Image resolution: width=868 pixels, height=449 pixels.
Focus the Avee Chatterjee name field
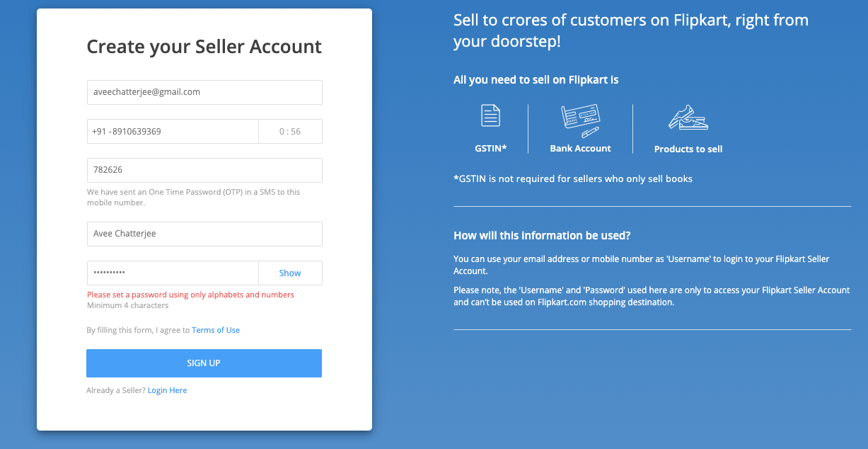204,234
